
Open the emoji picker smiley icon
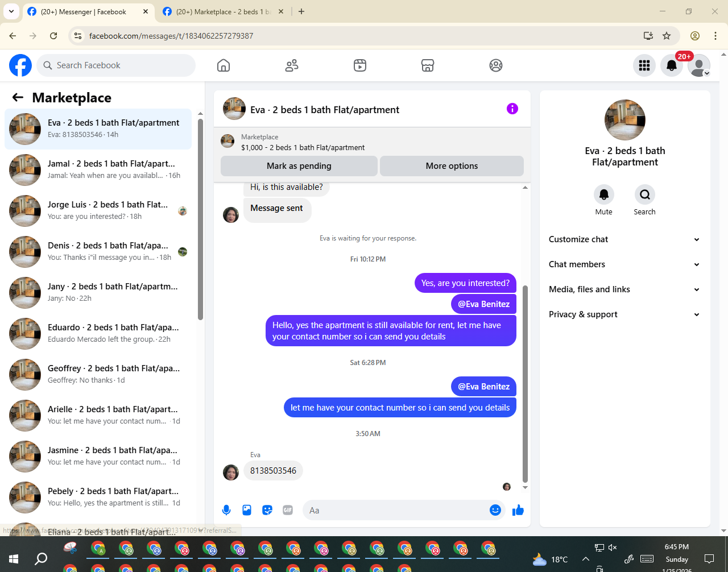[495, 510]
